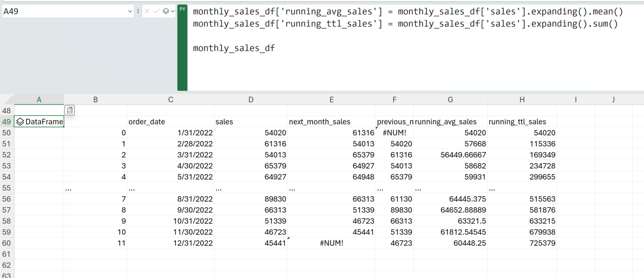
Task: Select the order_date cell 8/31/2022
Action: (x=170, y=199)
